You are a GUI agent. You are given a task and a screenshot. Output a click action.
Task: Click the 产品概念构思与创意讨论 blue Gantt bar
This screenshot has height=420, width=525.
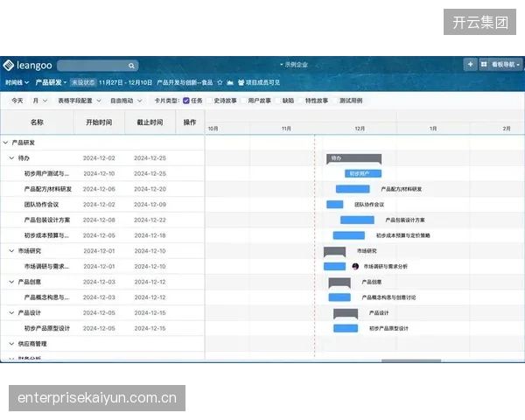(x=339, y=297)
